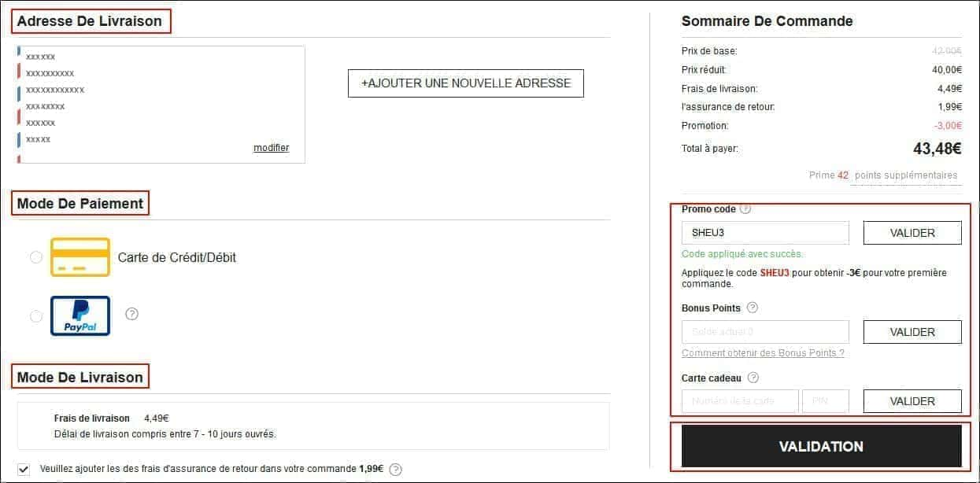Select the PayPal payment radio button

click(x=36, y=316)
